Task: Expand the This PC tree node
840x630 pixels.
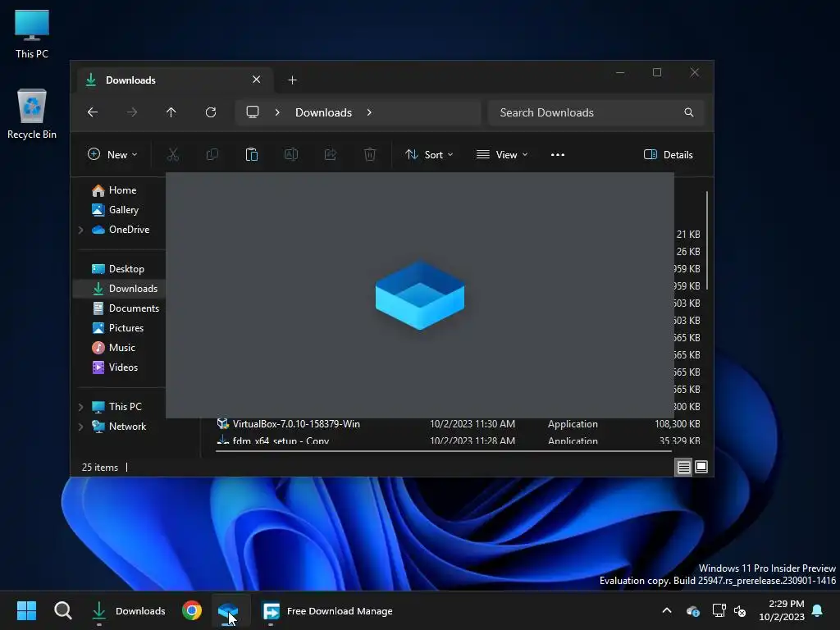Action: click(81, 407)
